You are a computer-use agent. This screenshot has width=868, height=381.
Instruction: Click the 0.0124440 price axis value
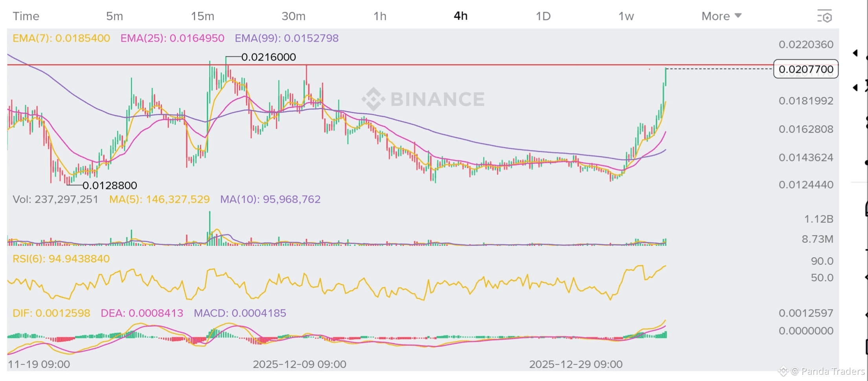[x=806, y=185]
